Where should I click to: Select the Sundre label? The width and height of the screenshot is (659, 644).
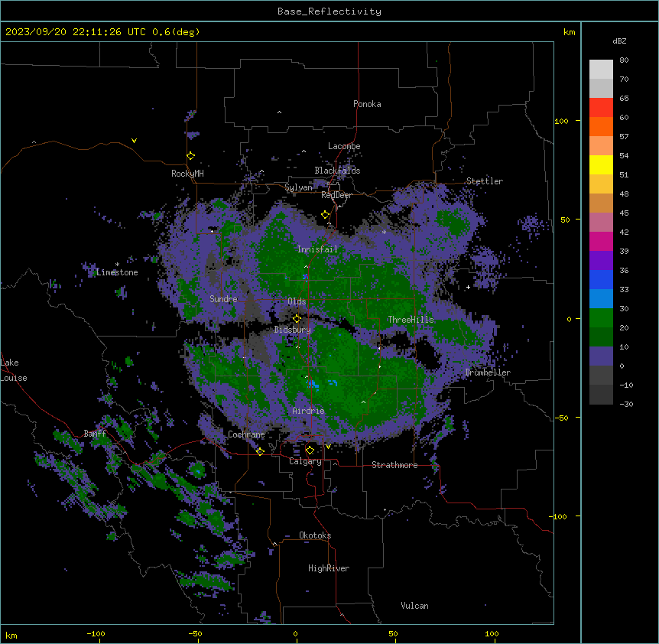click(223, 299)
